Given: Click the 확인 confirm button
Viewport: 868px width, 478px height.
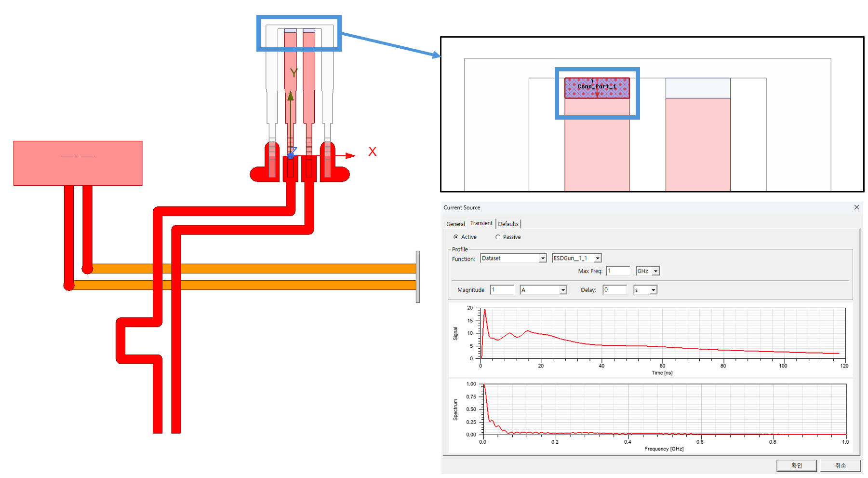Looking at the screenshot, I should (796, 465).
